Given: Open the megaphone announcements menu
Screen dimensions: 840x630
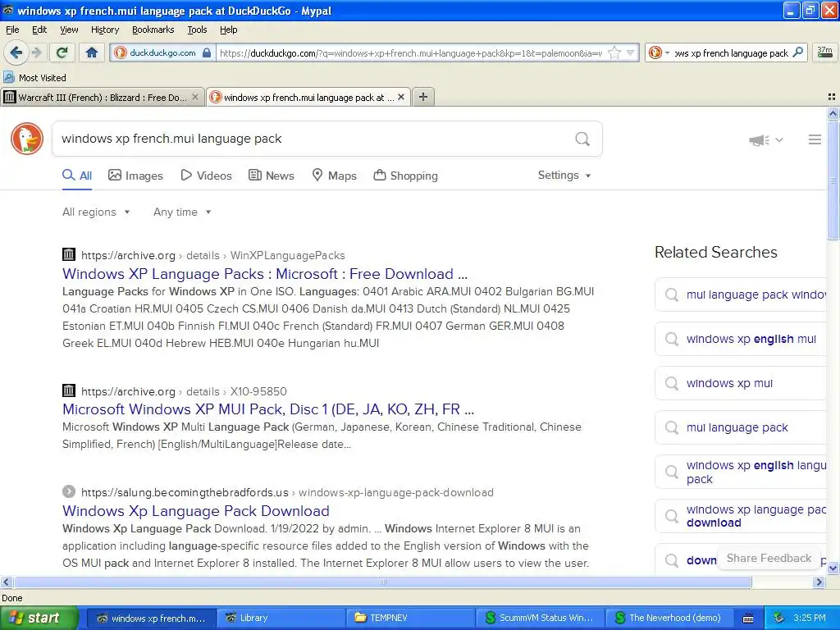Looking at the screenshot, I should [765, 139].
